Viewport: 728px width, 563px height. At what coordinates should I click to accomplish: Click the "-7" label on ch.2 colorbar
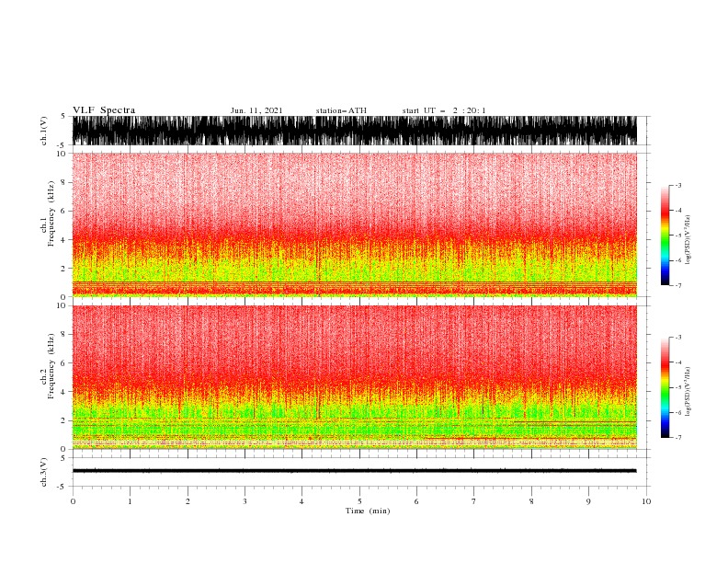(677, 437)
